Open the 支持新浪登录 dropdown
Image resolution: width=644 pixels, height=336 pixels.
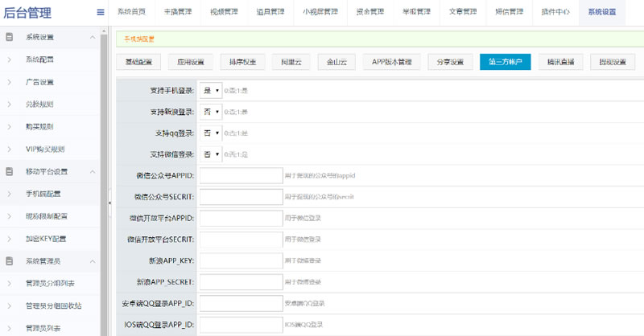[x=211, y=112]
